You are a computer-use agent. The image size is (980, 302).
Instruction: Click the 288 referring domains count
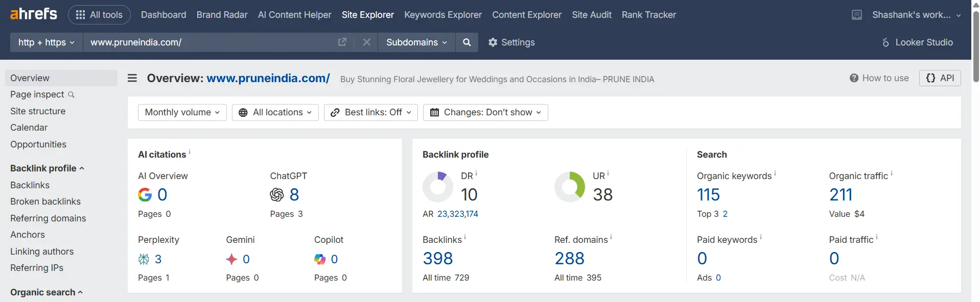570,259
